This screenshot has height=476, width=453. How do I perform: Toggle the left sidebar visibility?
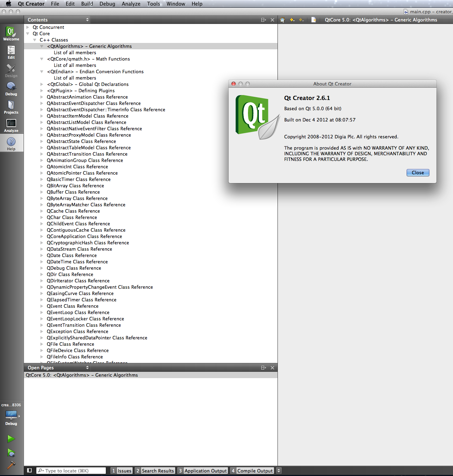click(x=30, y=470)
